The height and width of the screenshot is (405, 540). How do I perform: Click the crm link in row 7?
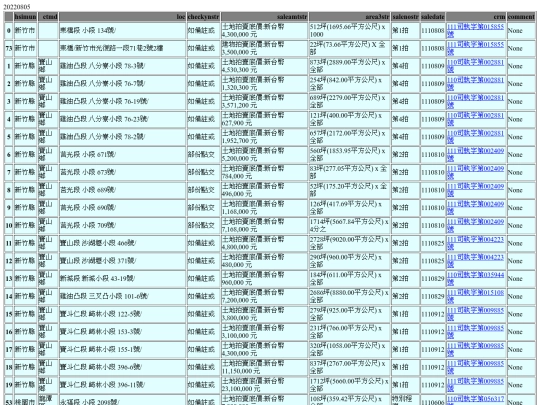[475, 172]
